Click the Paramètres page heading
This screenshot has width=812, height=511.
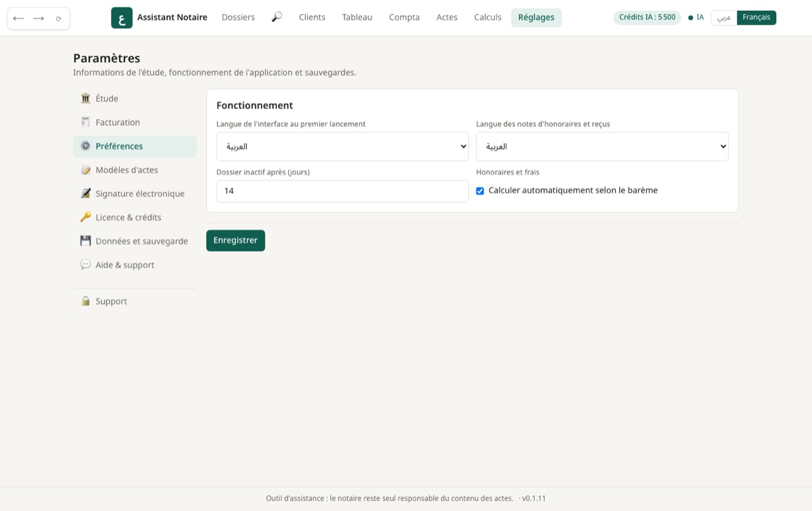[x=106, y=58]
